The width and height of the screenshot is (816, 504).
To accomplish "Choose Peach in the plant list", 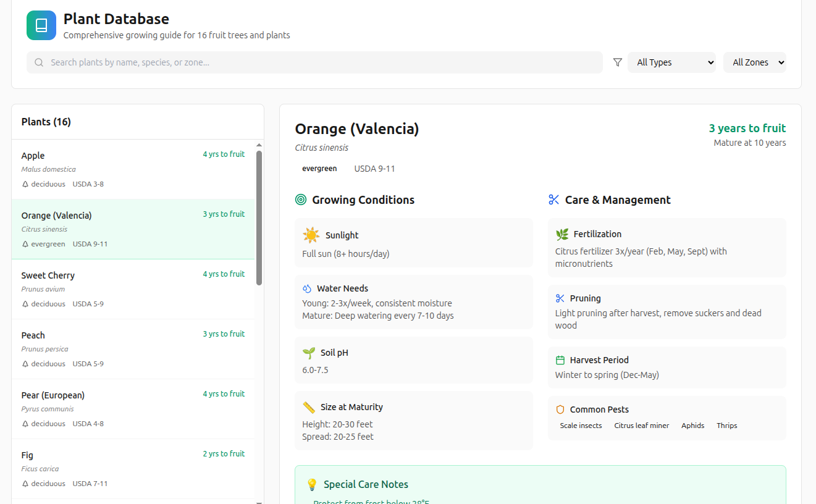I will tap(133, 348).
